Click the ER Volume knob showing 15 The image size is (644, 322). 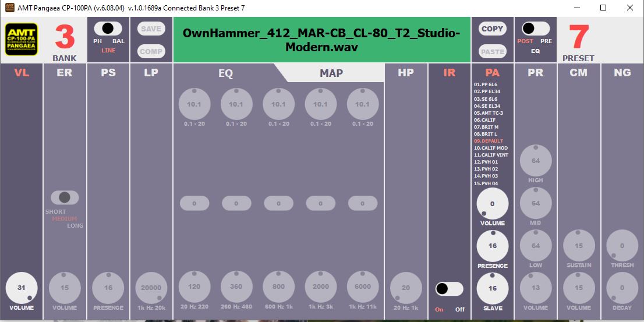coord(65,288)
